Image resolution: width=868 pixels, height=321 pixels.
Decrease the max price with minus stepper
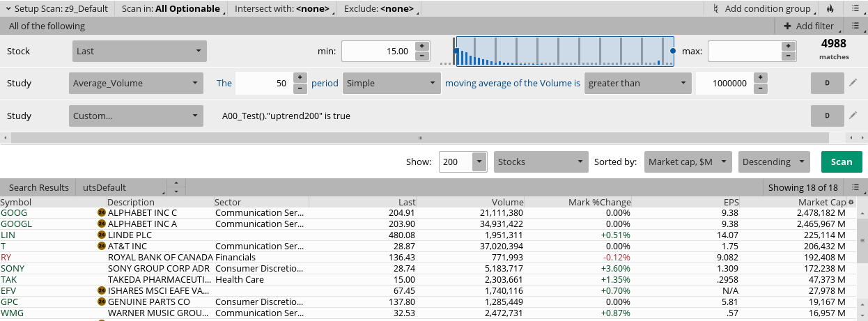[x=788, y=56]
